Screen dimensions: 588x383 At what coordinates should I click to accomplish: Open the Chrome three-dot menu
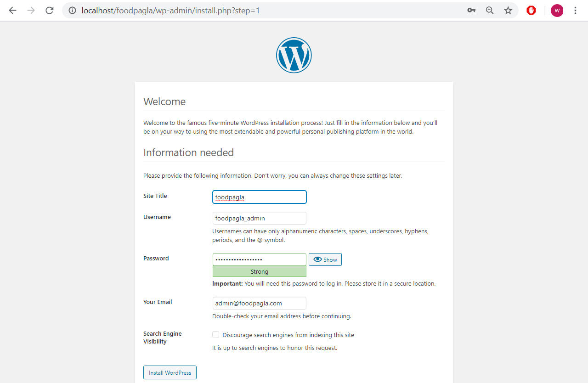[x=575, y=10]
